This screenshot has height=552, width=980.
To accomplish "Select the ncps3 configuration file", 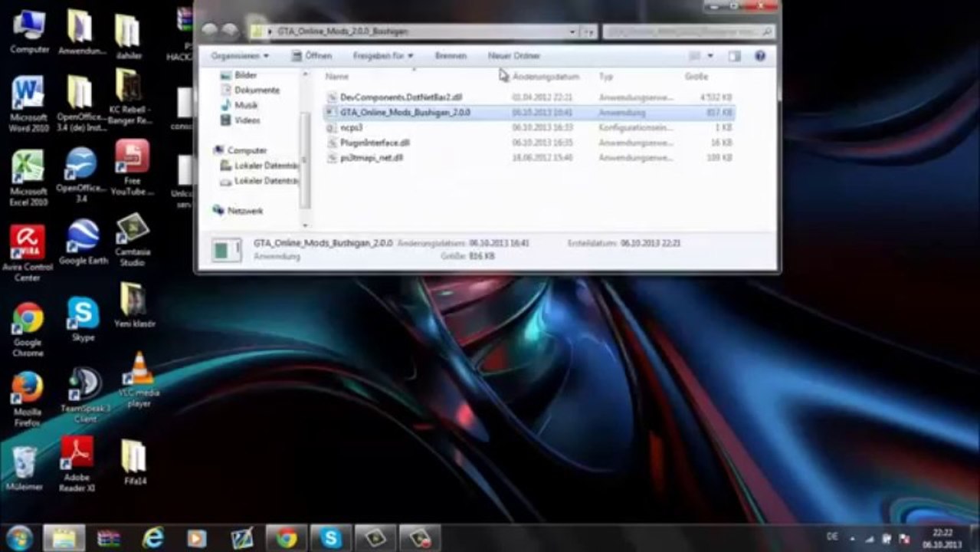I will point(343,127).
